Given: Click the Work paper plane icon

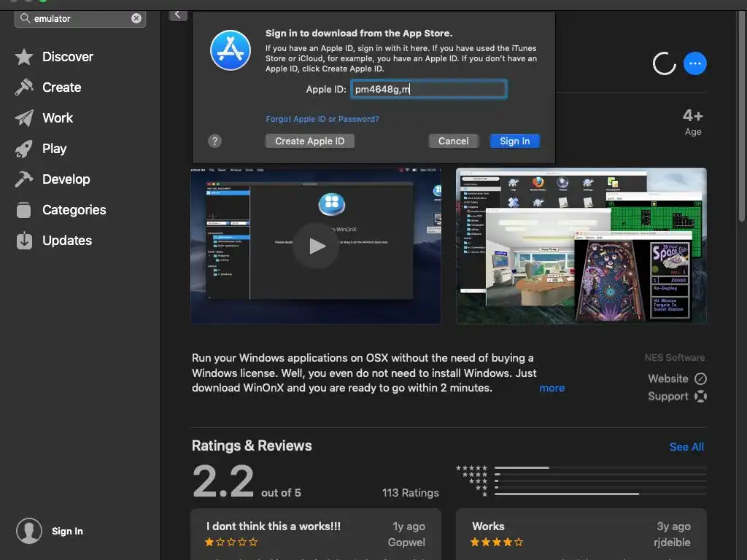Looking at the screenshot, I should point(24,118).
